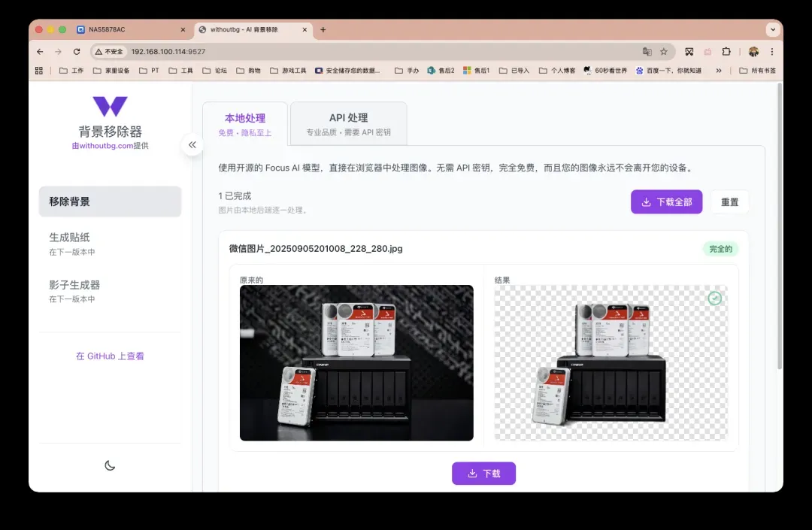Open the Chrome apps grid icon

pos(39,71)
